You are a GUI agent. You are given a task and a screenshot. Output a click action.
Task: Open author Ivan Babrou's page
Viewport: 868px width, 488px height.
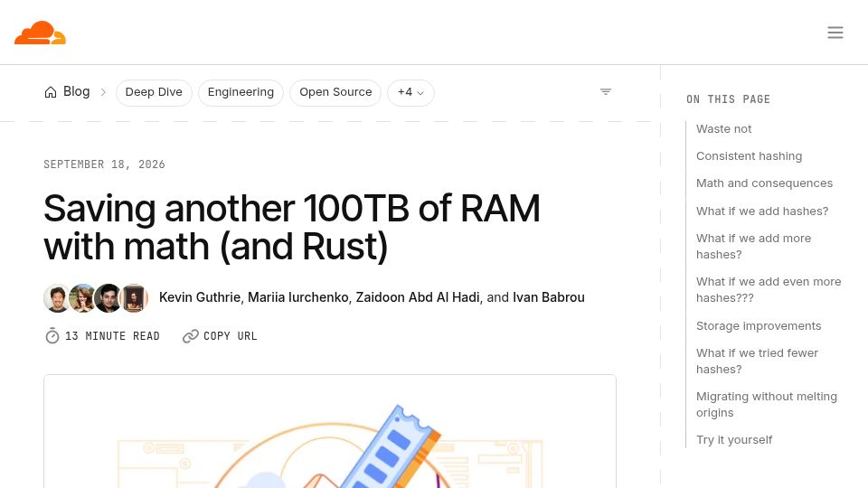tap(549, 297)
